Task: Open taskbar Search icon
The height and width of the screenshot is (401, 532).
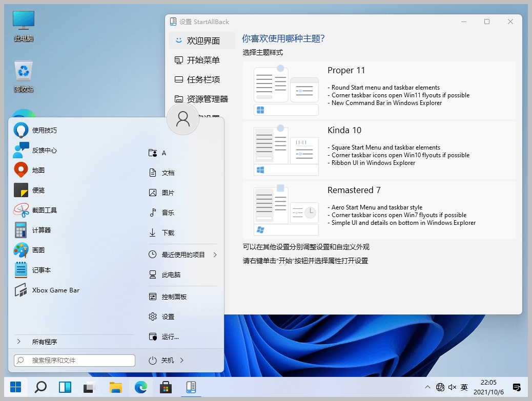Action: (40, 387)
